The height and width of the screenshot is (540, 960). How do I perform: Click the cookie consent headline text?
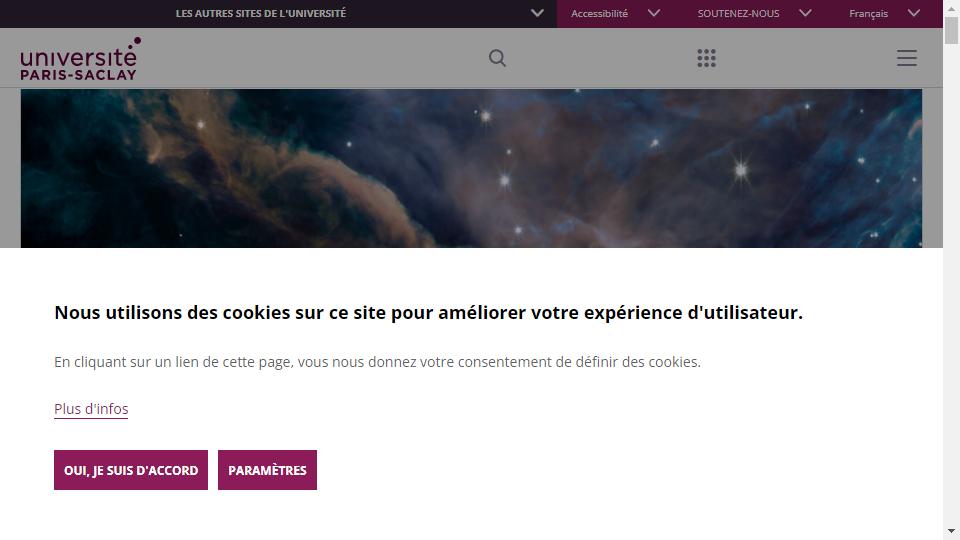tap(429, 313)
